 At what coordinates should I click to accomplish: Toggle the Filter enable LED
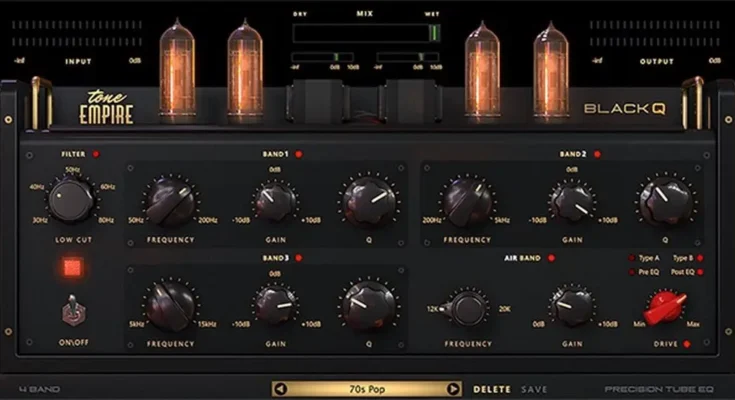pyautogui.click(x=95, y=155)
